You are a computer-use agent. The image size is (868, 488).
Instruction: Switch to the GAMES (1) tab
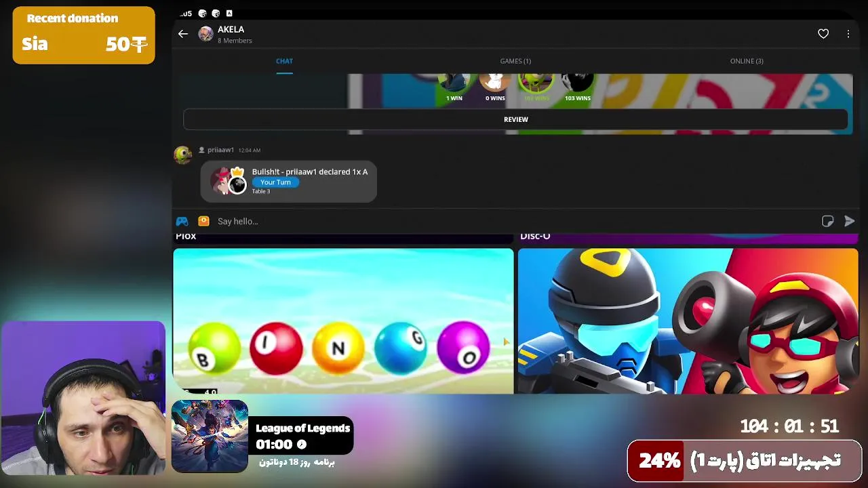[515, 61]
